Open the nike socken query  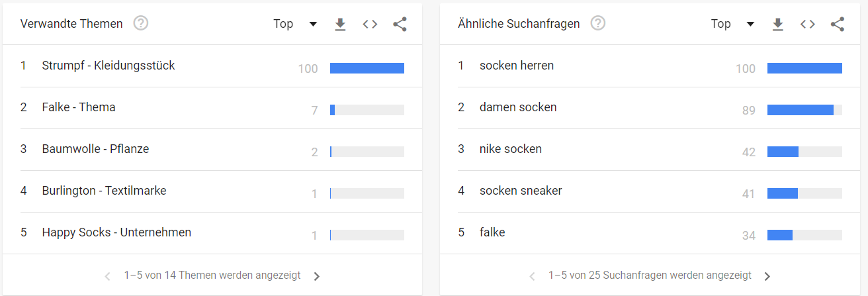[511, 149]
